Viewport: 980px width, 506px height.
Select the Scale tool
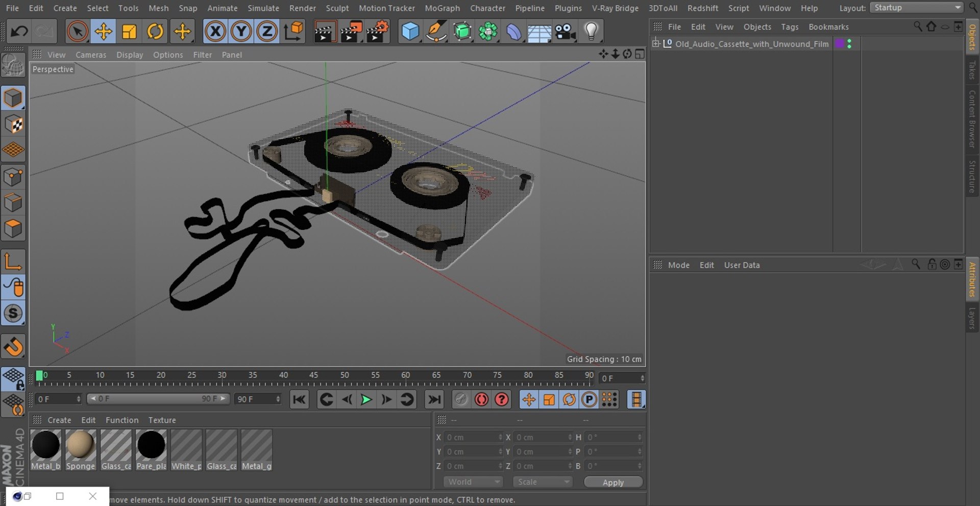[129, 32]
